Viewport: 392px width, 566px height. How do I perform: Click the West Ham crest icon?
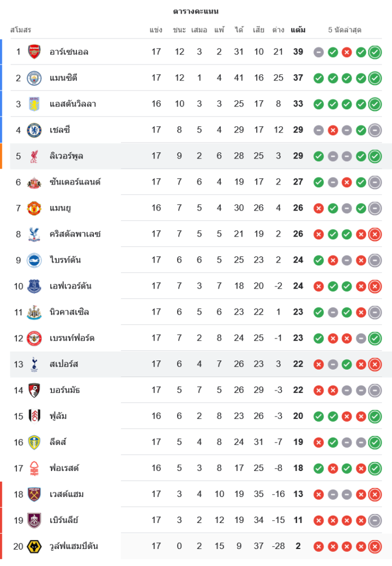coord(35,495)
